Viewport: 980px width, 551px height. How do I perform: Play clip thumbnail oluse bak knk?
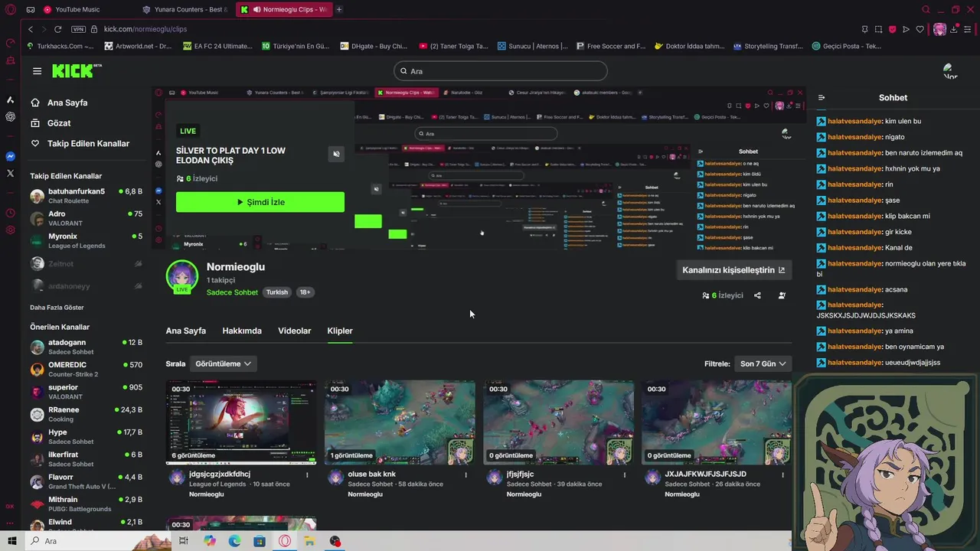coord(400,422)
